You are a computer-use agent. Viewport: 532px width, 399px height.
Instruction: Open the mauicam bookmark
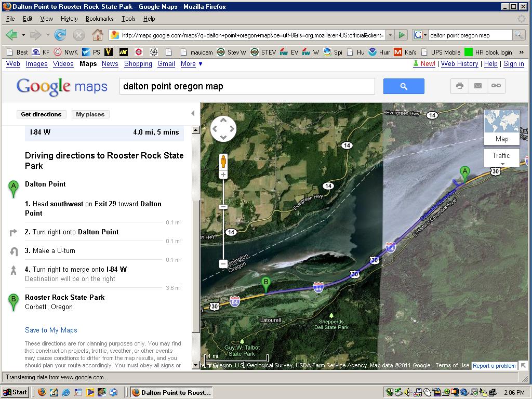click(x=197, y=52)
